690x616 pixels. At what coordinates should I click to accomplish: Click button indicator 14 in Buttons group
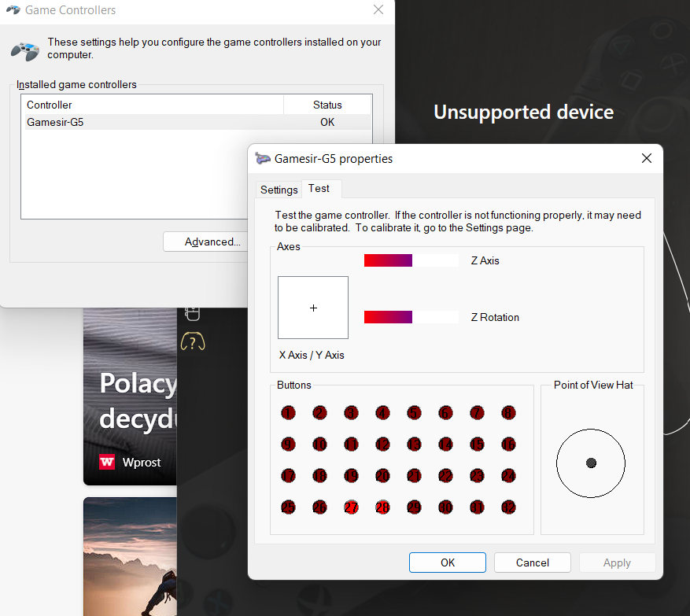pos(445,444)
